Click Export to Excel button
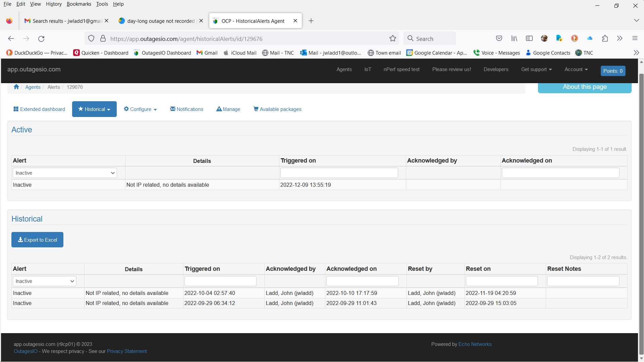 click(37, 240)
